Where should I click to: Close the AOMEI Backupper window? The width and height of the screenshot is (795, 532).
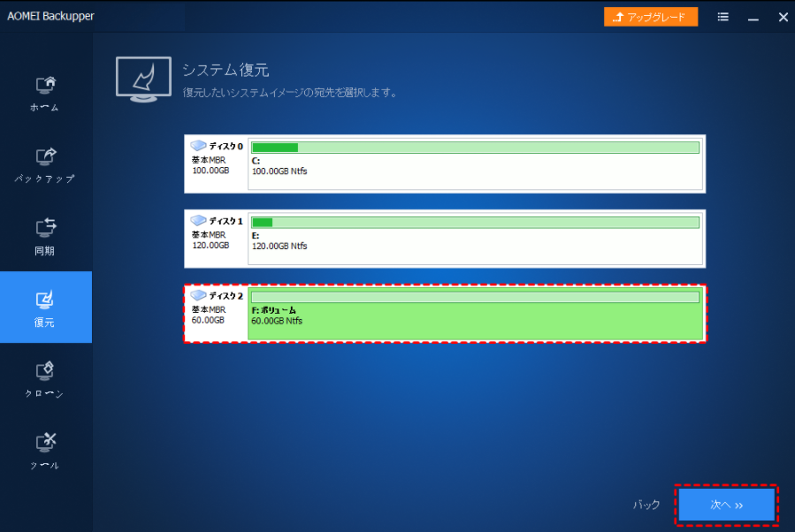[x=783, y=17]
